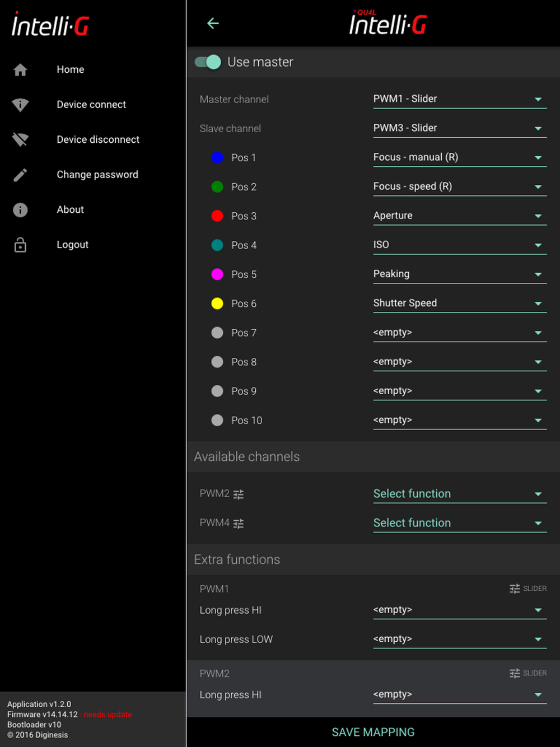Click the magenta Pos 5 color dot
Screen dimensions: 560x747
pyautogui.click(x=217, y=274)
